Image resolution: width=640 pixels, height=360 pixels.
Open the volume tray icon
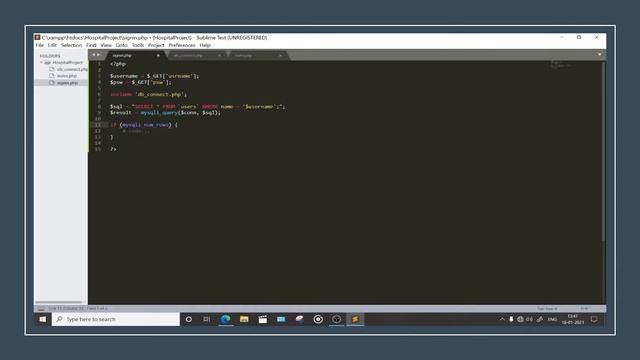pos(529,319)
